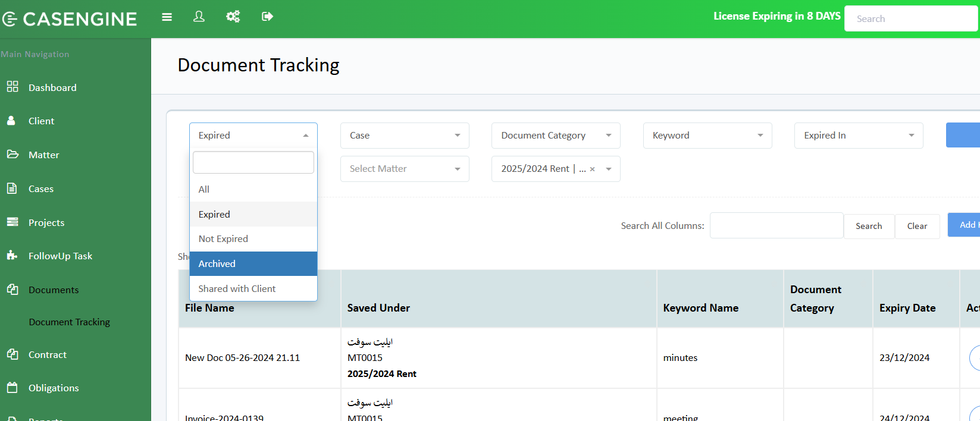Click License Expiring in 8 DAYS notice
The image size is (980, 421).
[777, 16]
